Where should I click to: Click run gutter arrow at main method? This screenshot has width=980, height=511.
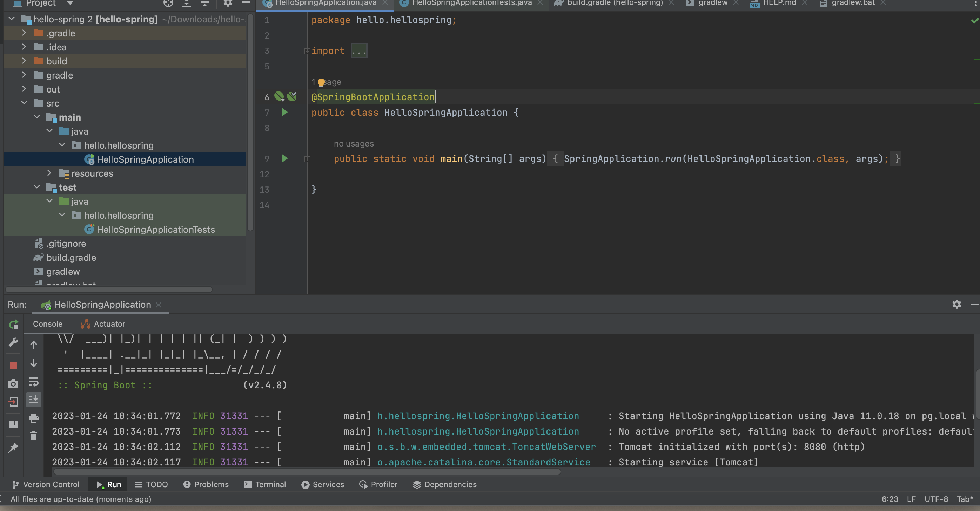[x=284, y=158]
